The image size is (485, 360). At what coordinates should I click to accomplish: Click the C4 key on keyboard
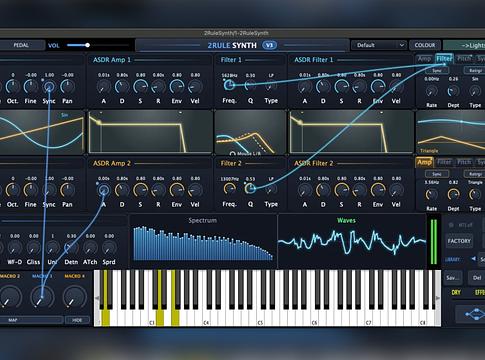click(x=207, y=316)
